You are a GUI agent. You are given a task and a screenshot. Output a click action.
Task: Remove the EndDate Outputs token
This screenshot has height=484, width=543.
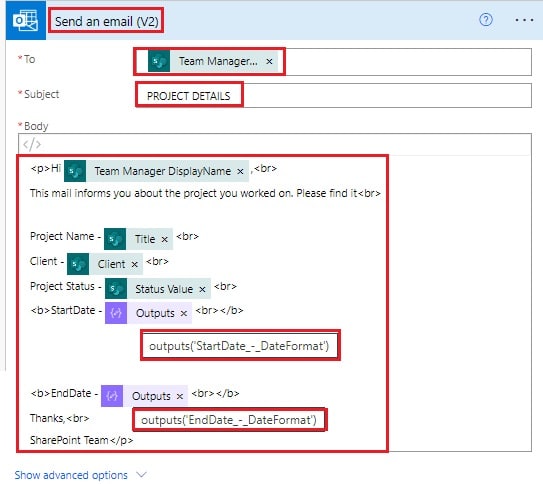click(179, 396)
